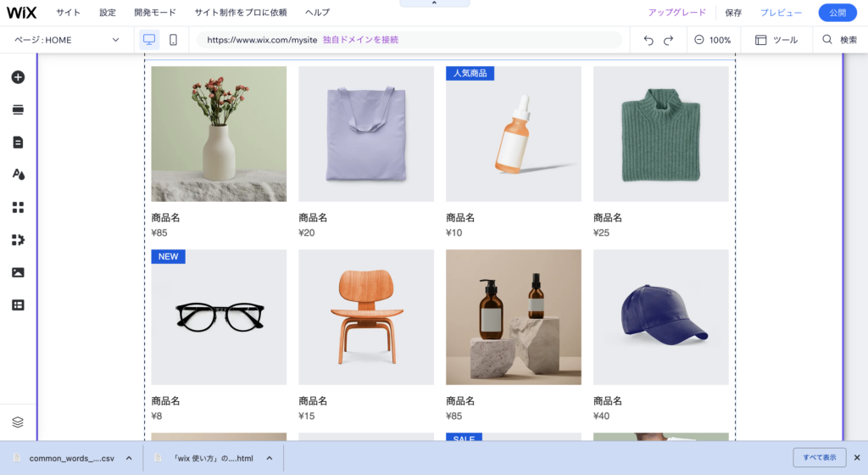The width and height of the screenshot is (868, 475).
Task: Switch to desktop view icon
Action: point(149,40)
